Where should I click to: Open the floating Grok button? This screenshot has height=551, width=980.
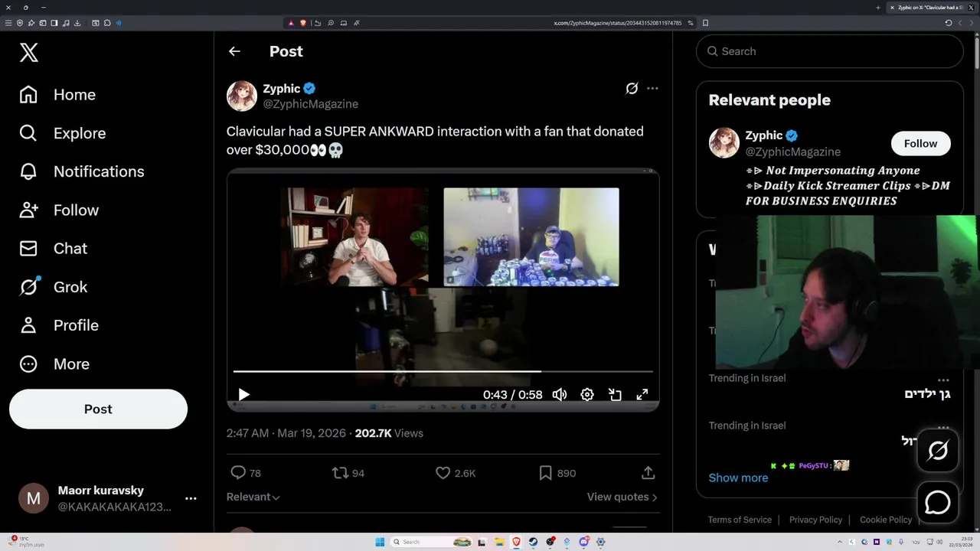pyautogui.click(x=938, y=451)
